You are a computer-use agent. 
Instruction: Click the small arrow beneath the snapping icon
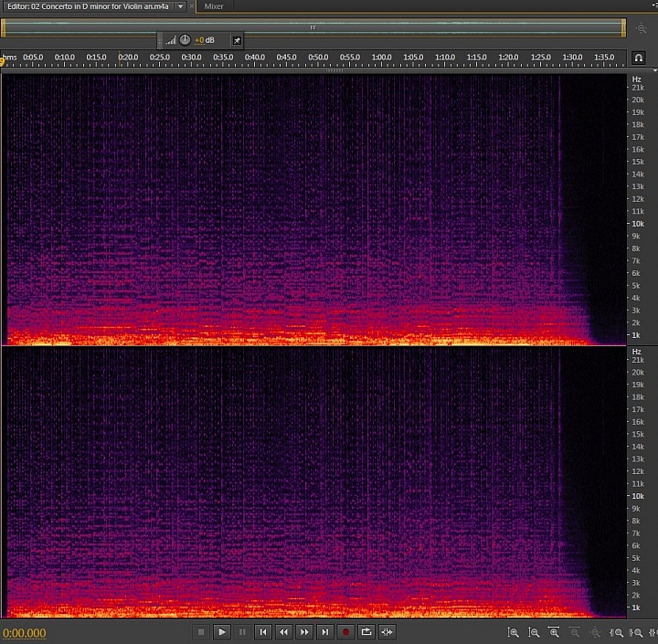655,70
